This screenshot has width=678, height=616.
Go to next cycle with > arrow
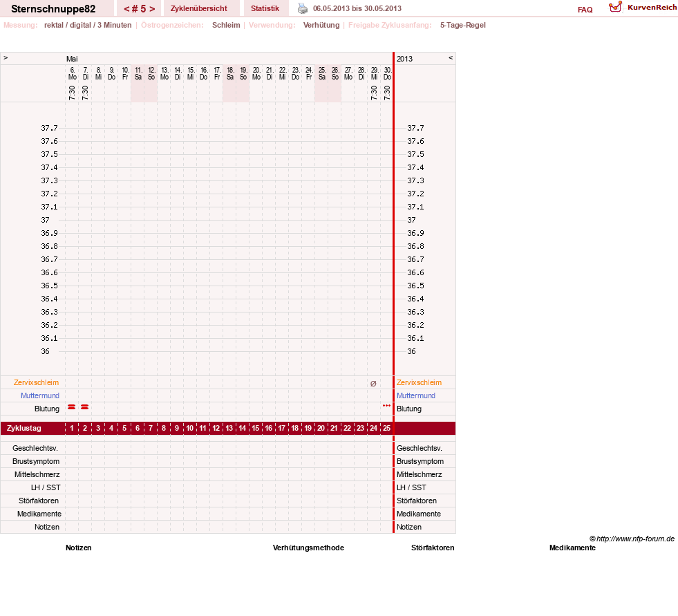(x=152, y=9)
